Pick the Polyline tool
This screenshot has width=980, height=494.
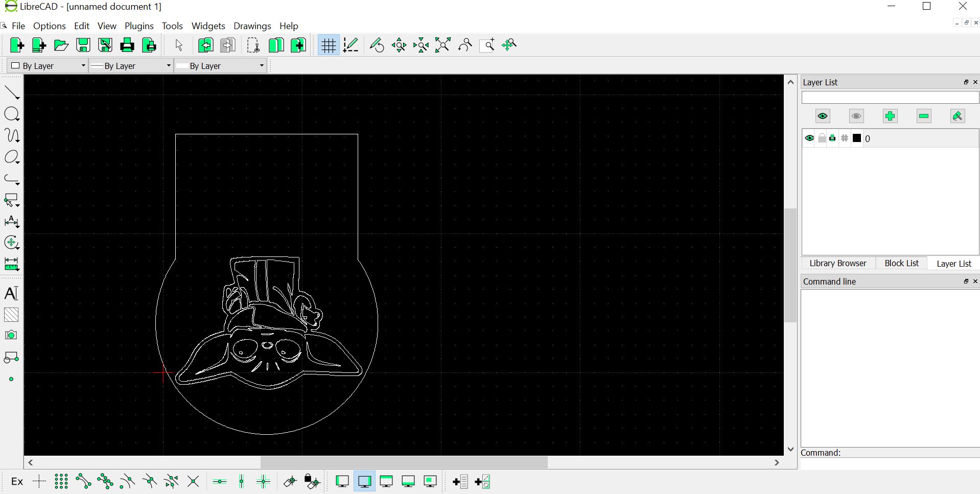[12, 178]
